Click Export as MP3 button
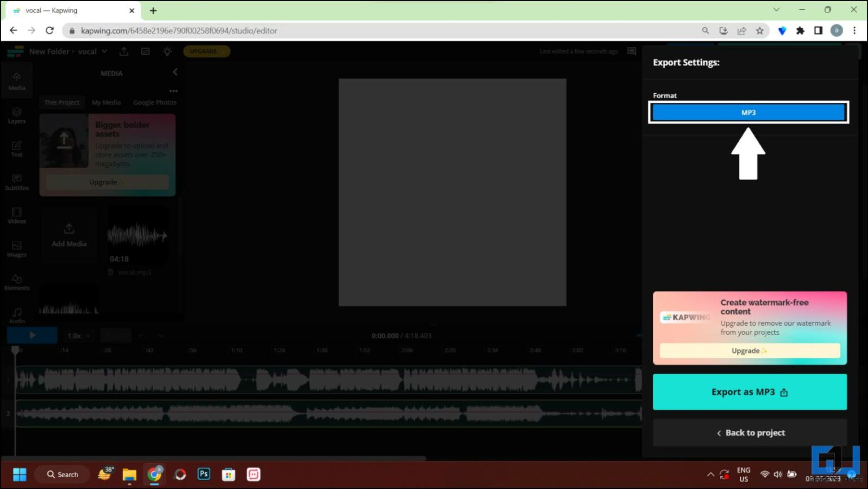Image resolution: width=868 pixels, height=489 pixels. (x=749, y=391)
